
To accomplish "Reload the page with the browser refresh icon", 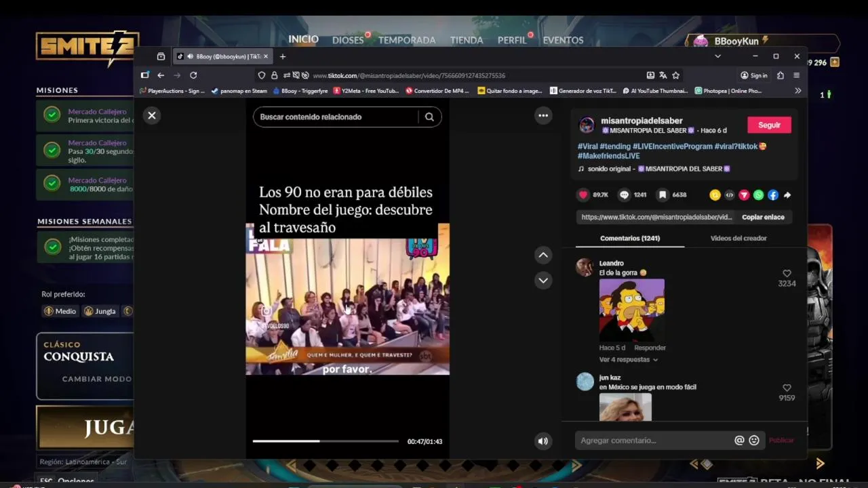I will (x=193, y=75).
